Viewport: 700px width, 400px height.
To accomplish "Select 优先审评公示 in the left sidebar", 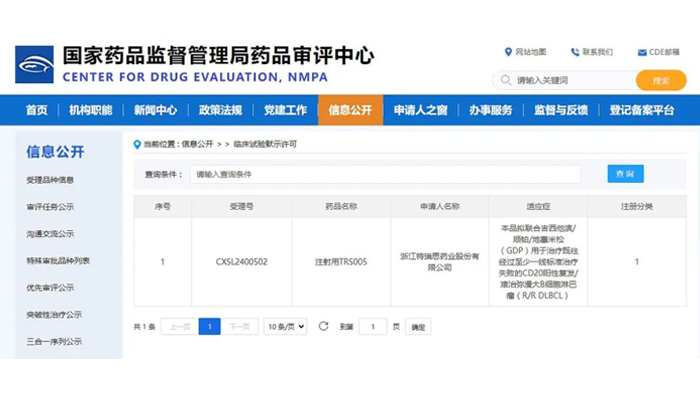I will pyautogui.click(x=51, y=287).
